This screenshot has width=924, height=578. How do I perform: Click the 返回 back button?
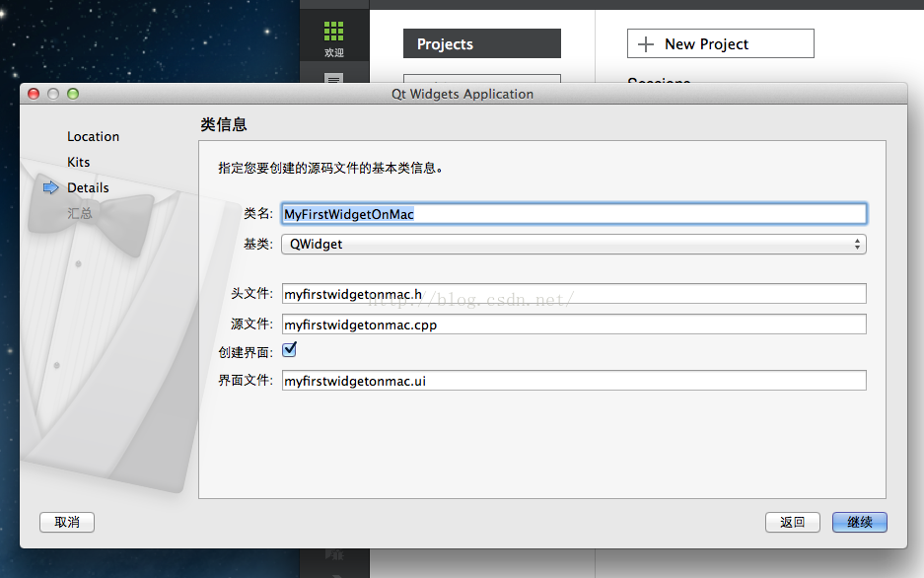(x=793, y=522)
